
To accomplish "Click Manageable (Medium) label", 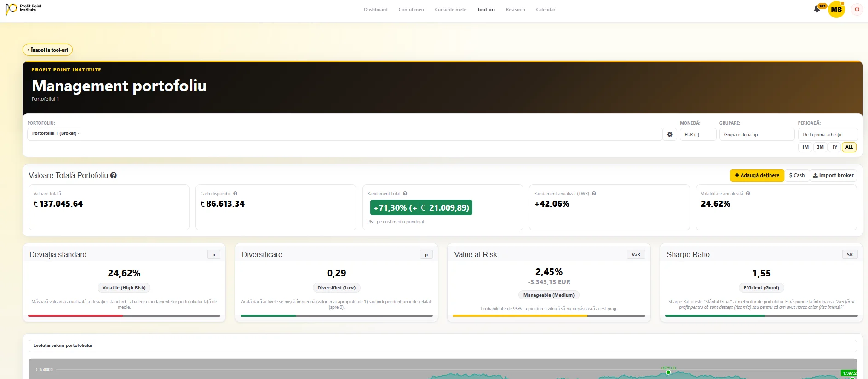I will point(549,295).
